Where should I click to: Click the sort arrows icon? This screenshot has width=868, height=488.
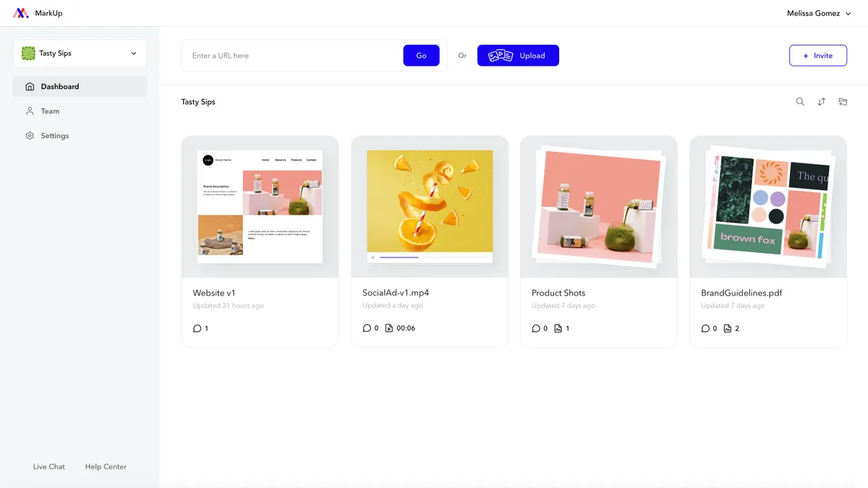click(x=822, y=102)
